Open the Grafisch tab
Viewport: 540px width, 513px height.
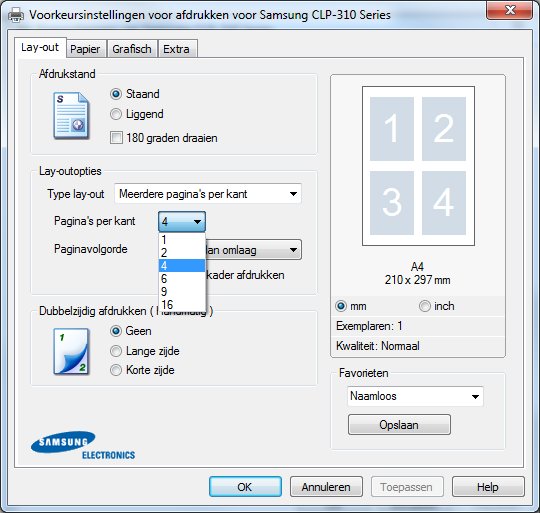tap(132, 49)
